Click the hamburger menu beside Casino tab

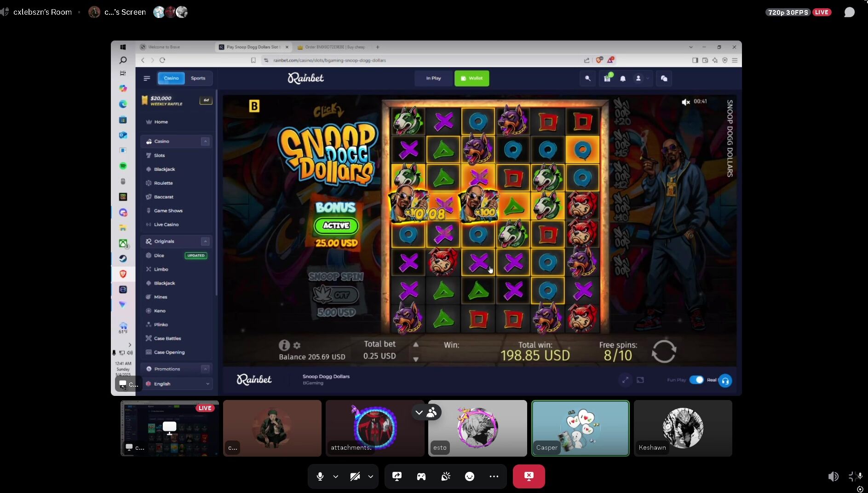tap(147, 78)
